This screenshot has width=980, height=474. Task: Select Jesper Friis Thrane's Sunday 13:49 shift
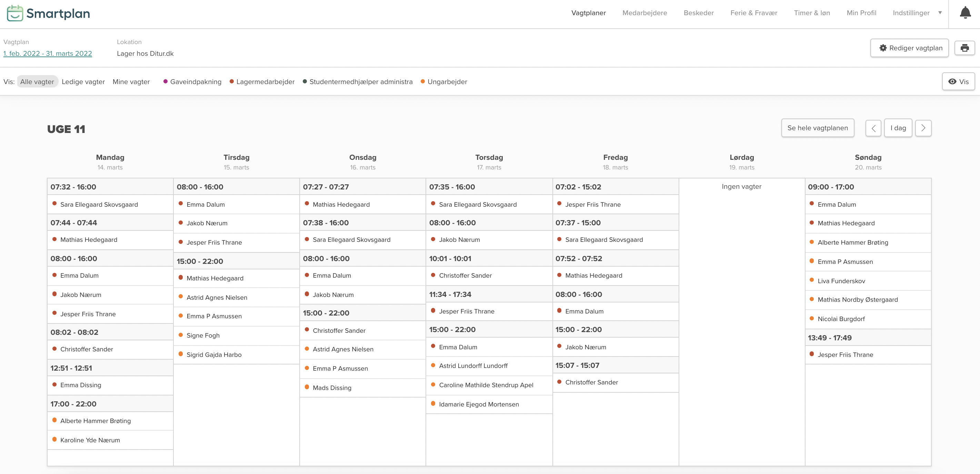click(x=845, y=355)
